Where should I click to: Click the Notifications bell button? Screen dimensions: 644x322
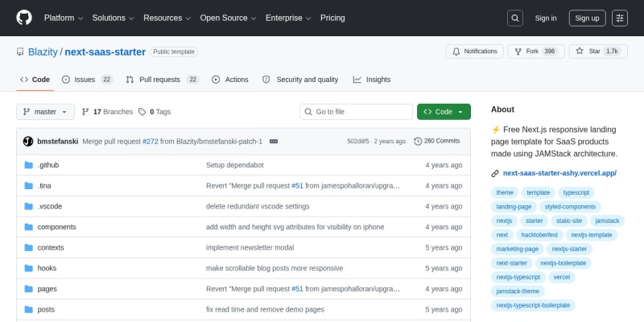[475, 52]
